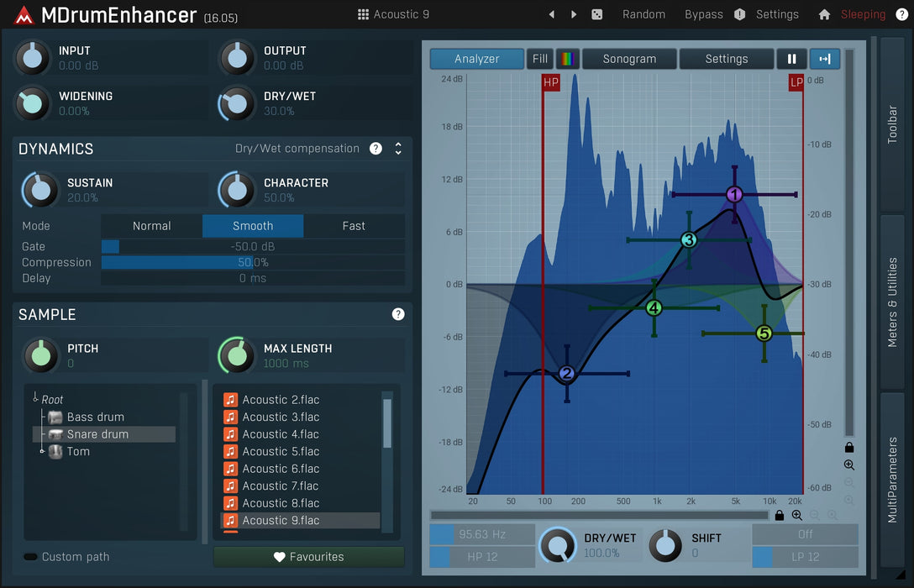Go to the next preset arrow

point(574,14)
